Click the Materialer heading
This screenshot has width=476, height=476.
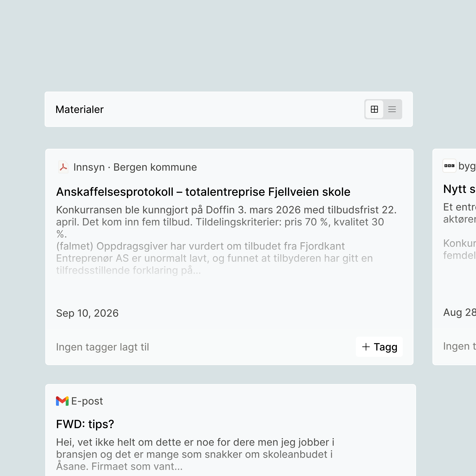[80, 109]
